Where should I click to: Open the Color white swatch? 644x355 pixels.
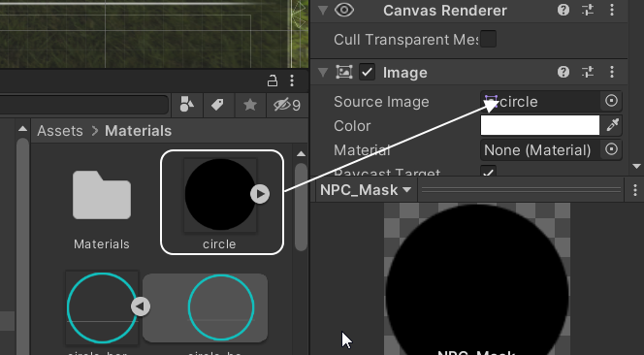click(x=540, y=125)
